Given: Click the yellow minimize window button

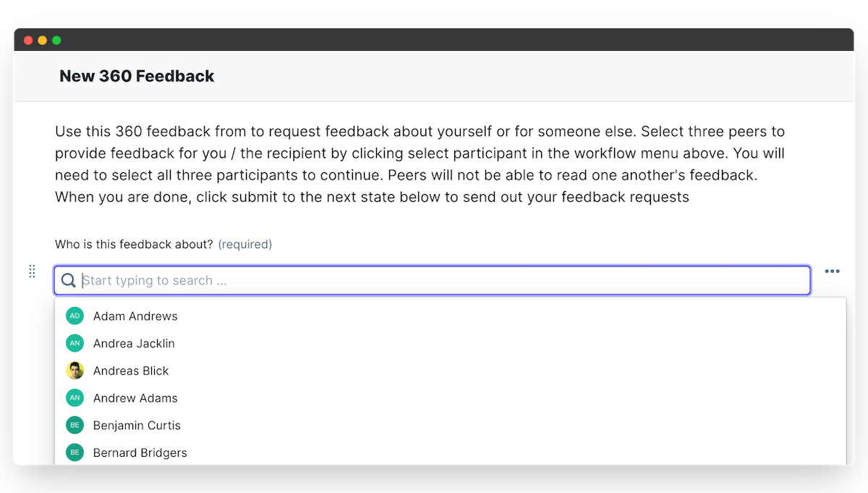Looking at the screenshot, I should click(42, 40).
